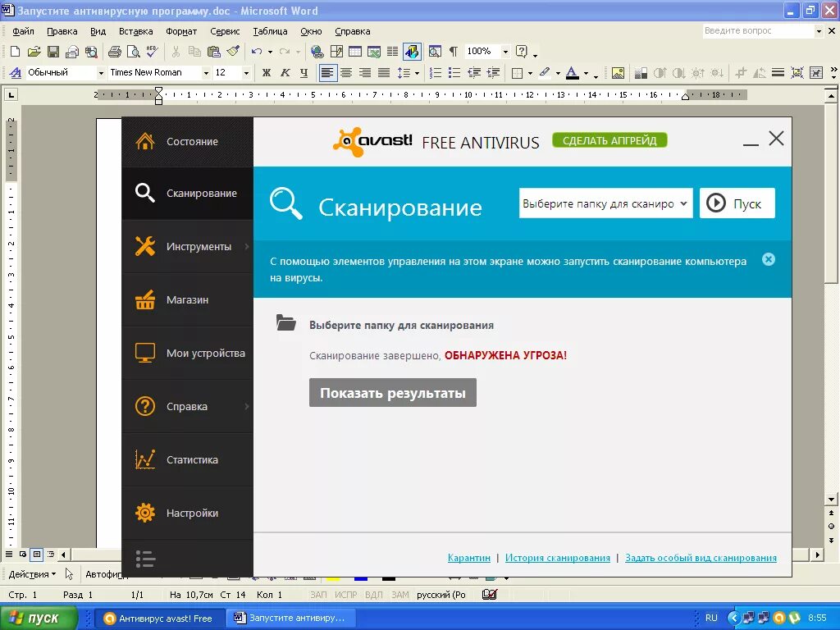Viewport: 840px width, 630px height.
Task: Click the Word Insert Picture icon
Action: click(618, 72)
